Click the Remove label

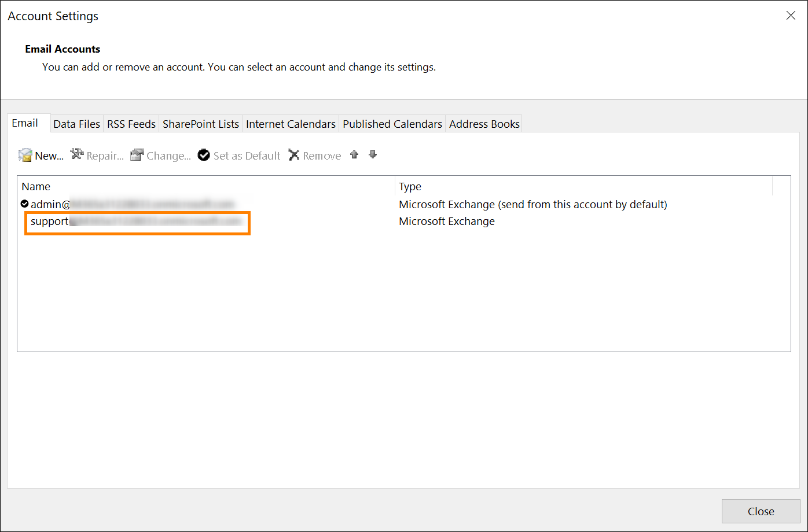(322, 156)
